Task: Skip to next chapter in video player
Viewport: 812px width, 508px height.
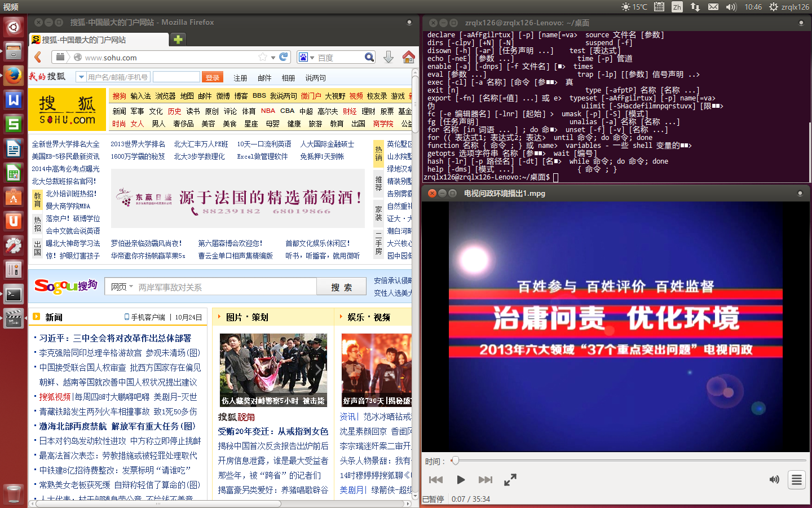Action: pyautogui.click(x=486, y=480)
